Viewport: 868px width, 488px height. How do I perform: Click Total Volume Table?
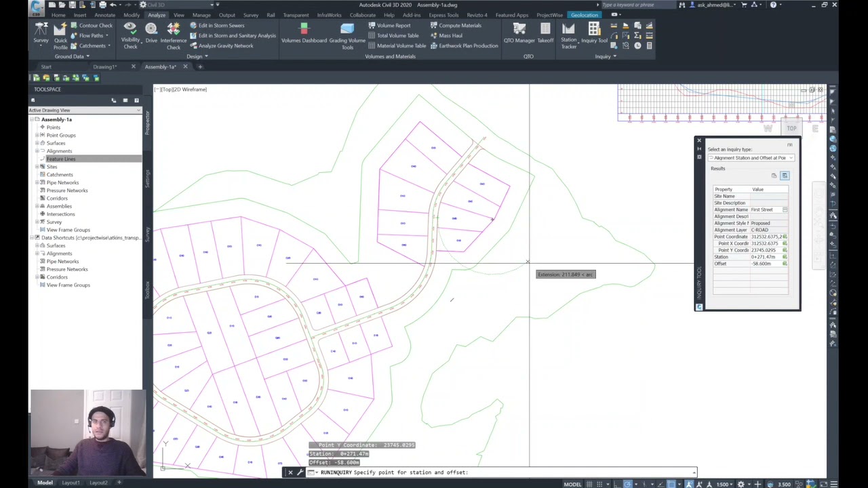click(393, 35)
